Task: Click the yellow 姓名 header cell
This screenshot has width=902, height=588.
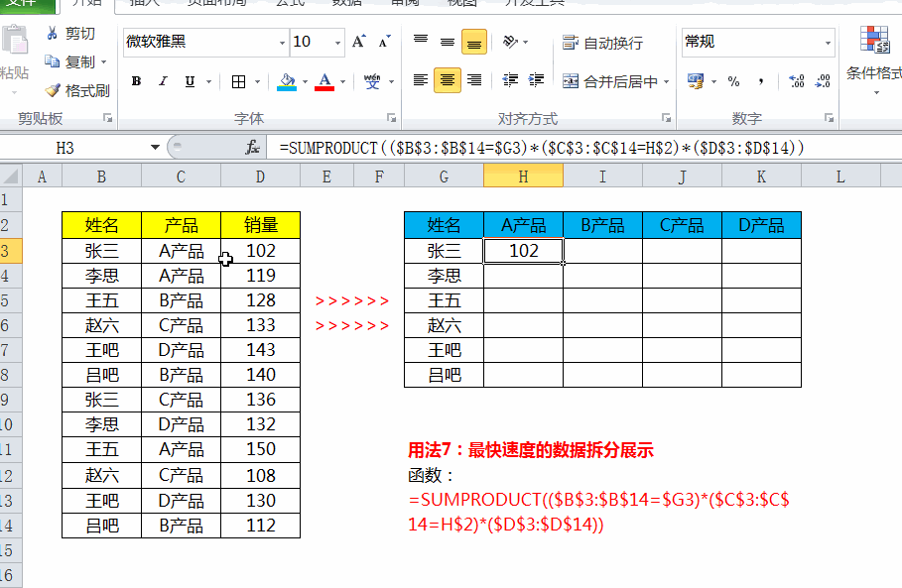Action: tap(101, 225)
